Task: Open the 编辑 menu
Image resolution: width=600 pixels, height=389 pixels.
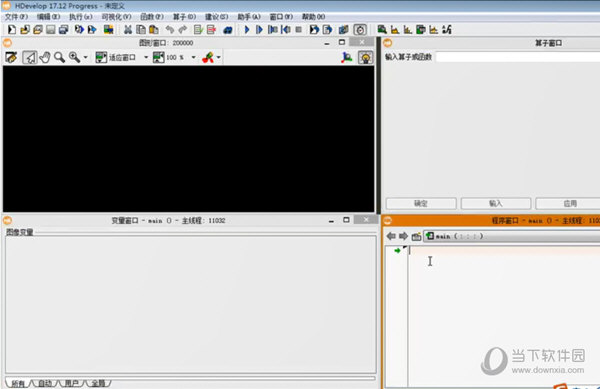Action: coord(49,17)
